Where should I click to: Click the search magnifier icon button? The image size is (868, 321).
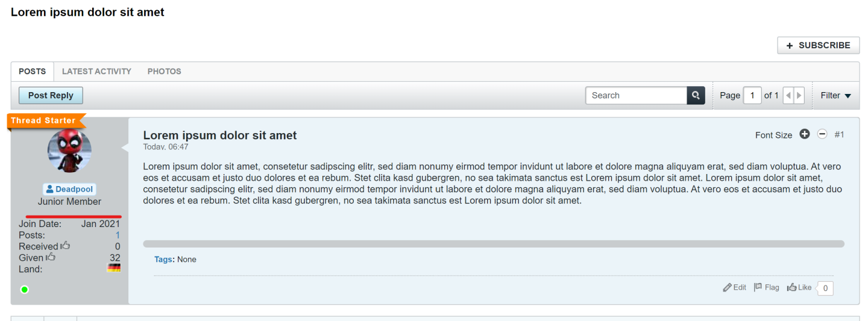[696, 95]
